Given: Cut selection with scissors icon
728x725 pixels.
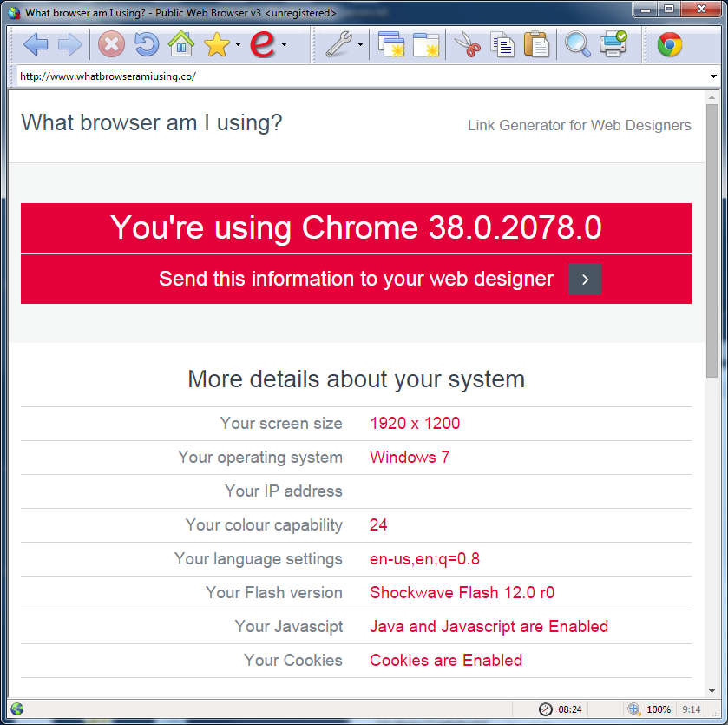Looking at the screenshot, I should tap(467, 44).
